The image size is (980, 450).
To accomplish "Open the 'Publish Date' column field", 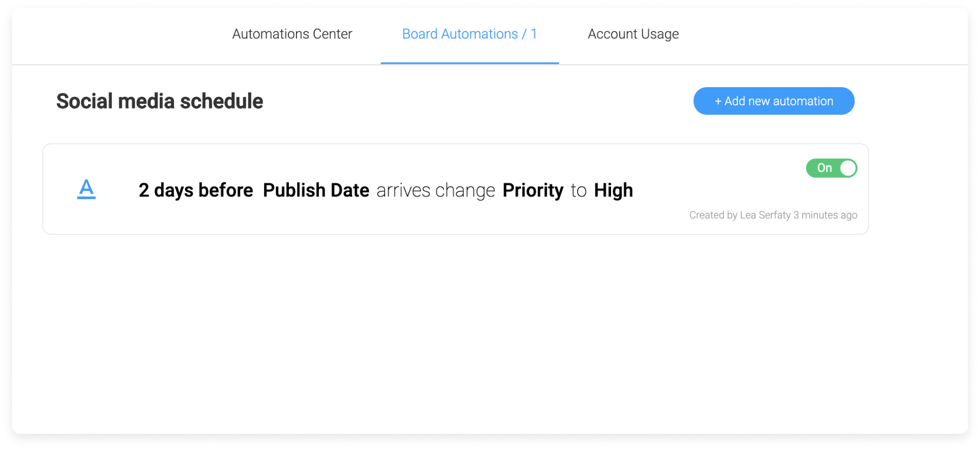I will click(316, 191).
